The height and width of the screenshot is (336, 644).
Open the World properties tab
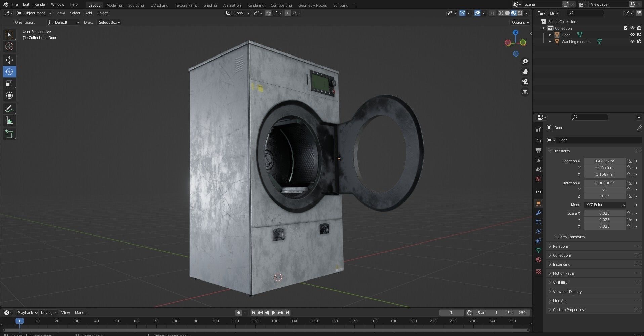click(539, 179)
